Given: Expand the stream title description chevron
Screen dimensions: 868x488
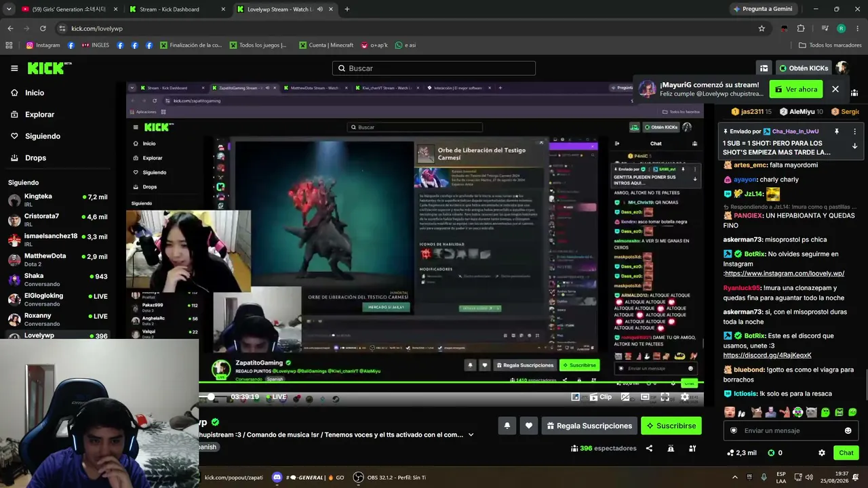Looking at the screenshot, I should (471, 435).
